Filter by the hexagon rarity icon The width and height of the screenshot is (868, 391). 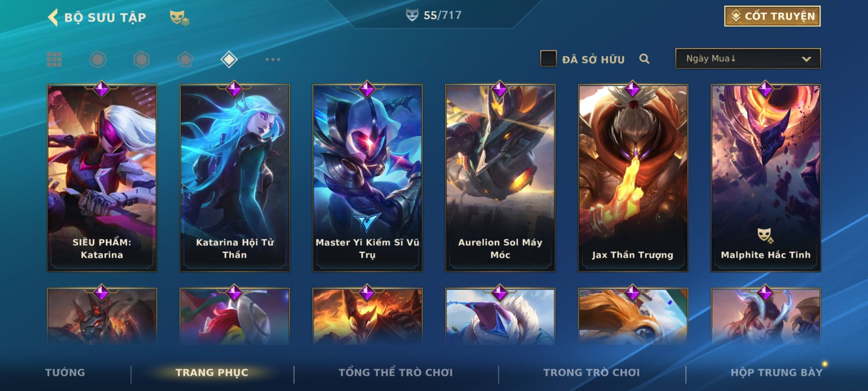(x=141, y=59)
